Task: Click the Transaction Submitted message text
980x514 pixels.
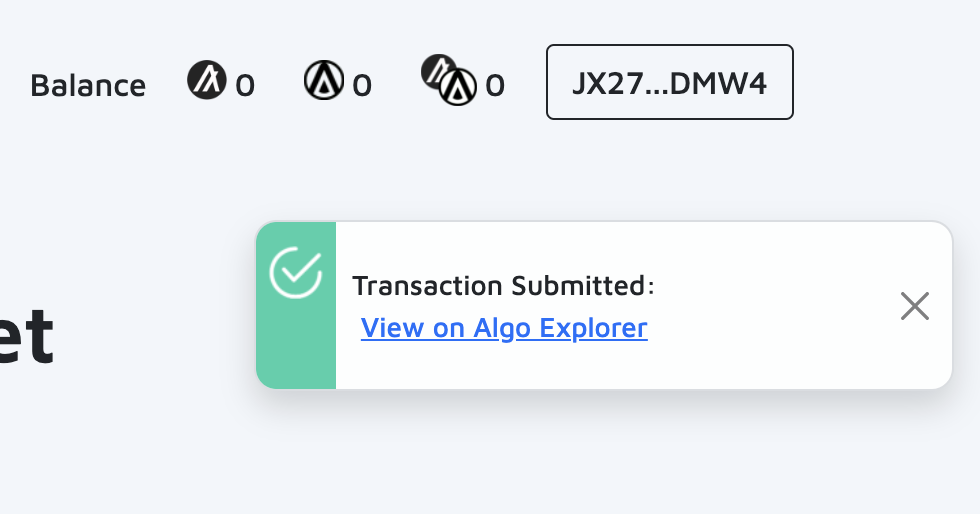Action: (503, 286)
